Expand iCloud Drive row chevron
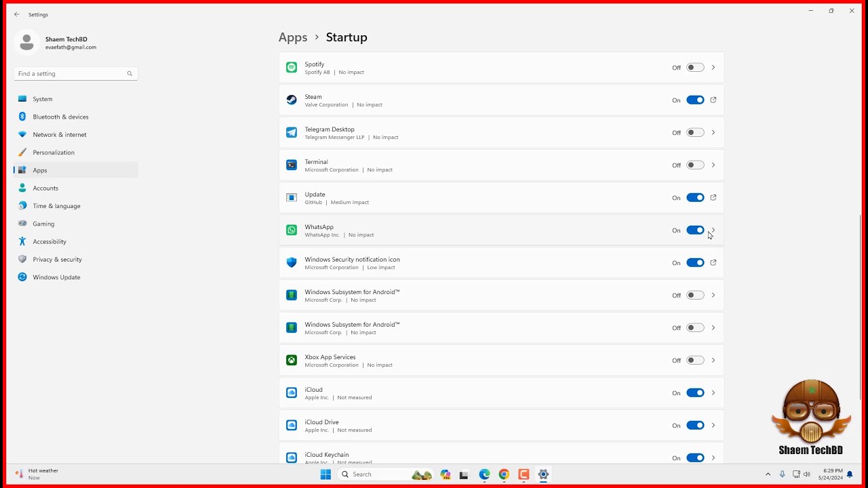Screen dimensions: 868x488 713,426
